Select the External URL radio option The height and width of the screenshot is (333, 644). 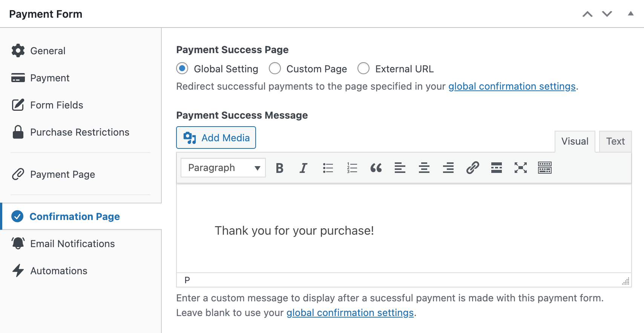point(363,69)
